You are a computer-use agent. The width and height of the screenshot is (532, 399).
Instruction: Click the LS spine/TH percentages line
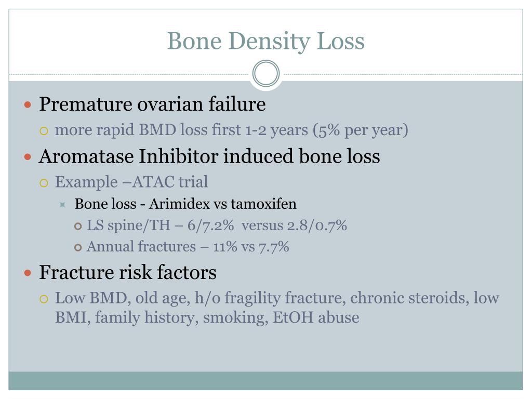pos(217,225)
